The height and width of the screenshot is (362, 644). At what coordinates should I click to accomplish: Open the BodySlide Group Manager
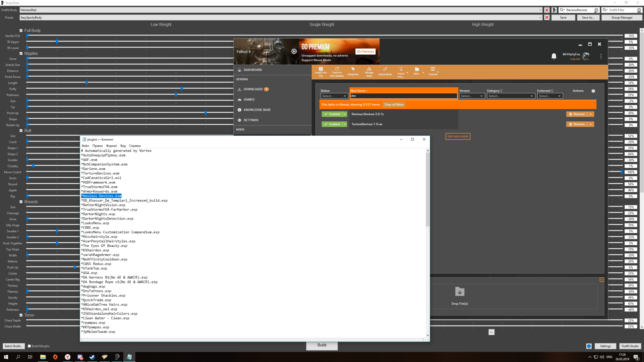click(622, 17)
